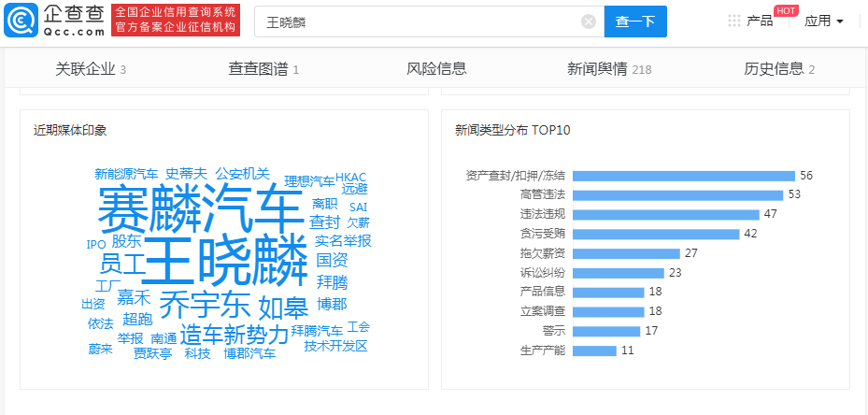868x415 pixels.
Task: Open the 产品 menu item
Action: 760,21
